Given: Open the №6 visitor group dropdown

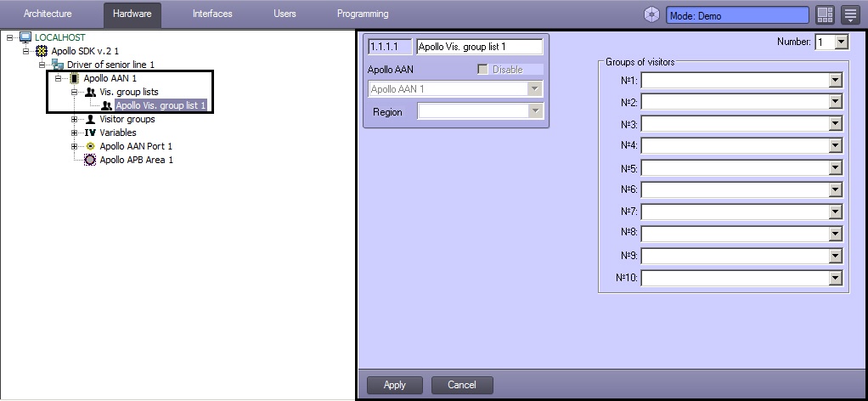Looking at the screenshot, I should [836, 189].
